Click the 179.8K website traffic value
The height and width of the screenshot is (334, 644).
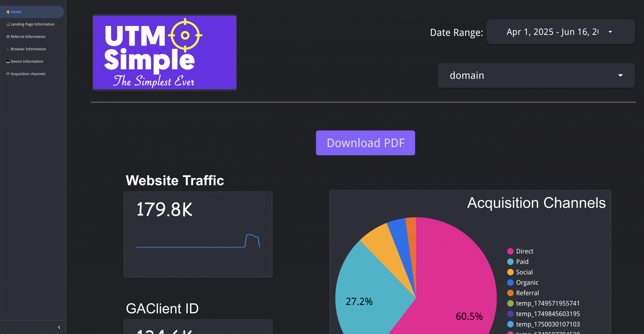[164, 210]
